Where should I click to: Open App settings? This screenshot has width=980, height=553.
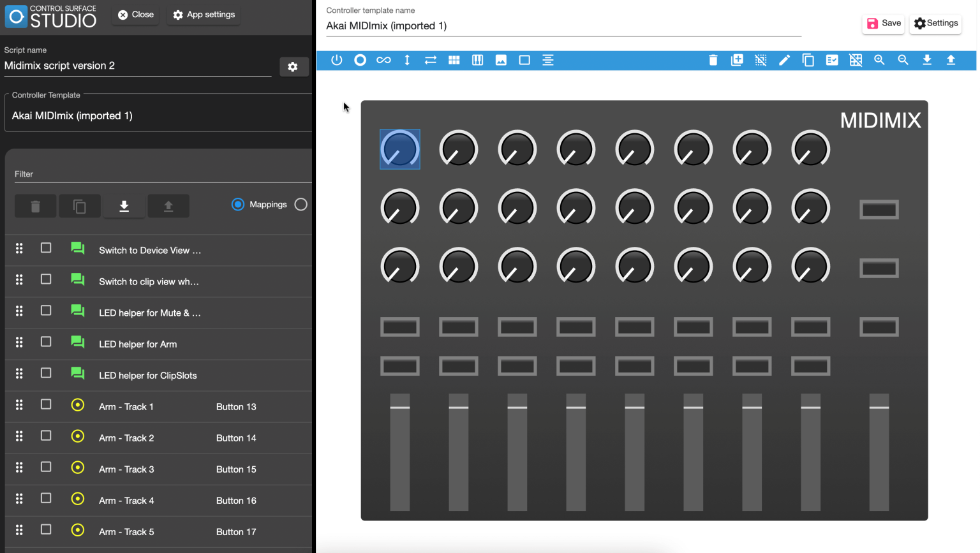pos(204,15)
